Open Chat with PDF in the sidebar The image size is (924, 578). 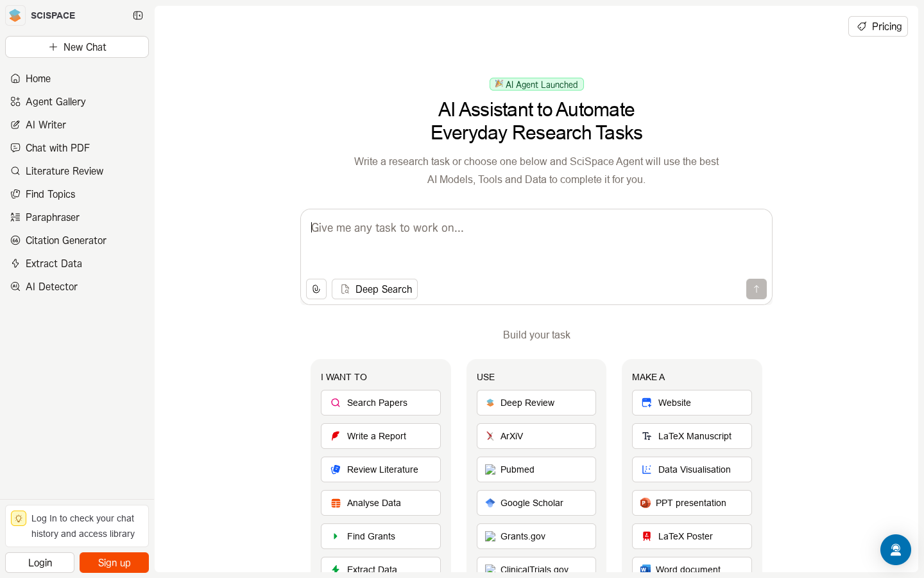coord(77,148)
